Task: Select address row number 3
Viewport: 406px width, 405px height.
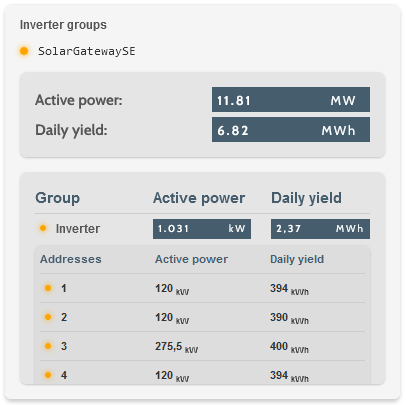Action: [x=202, y=346]
